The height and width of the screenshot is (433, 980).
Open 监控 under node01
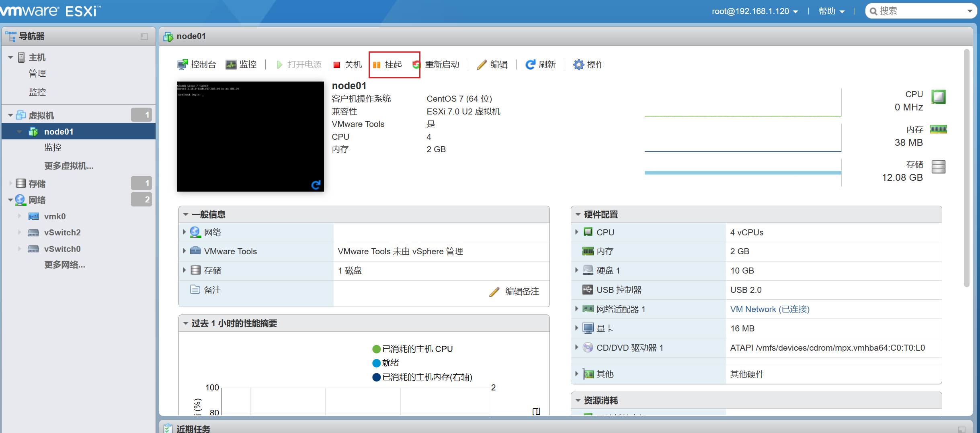53,147
